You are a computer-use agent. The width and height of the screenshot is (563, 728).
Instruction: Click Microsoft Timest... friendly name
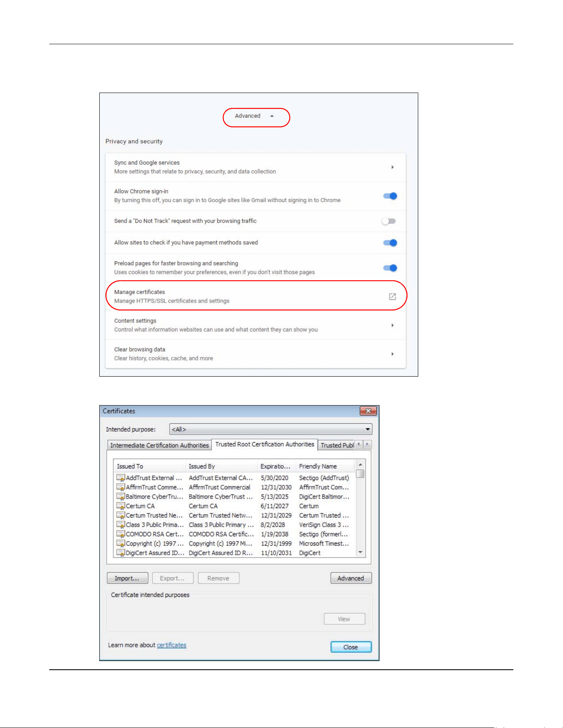[324, 544]
